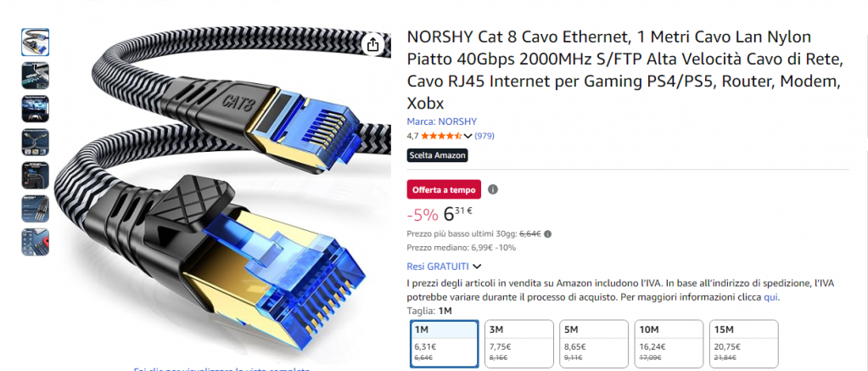The image size is (868, 371).
Task: Select the second product image thumbnail
Action: (35, 76)
